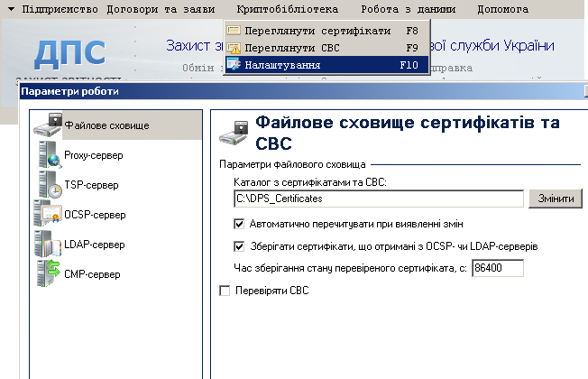Open the Криптобібліотека menu

point(288,9)
